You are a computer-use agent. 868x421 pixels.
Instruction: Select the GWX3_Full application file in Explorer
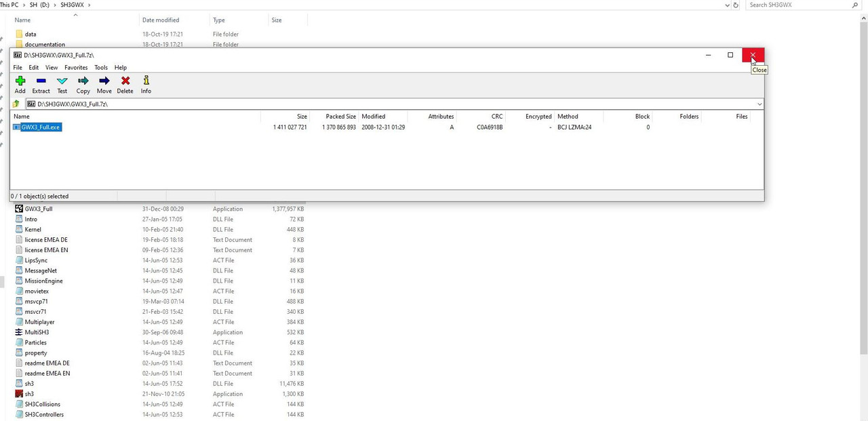pyautogui.click(x=39, y=209)
